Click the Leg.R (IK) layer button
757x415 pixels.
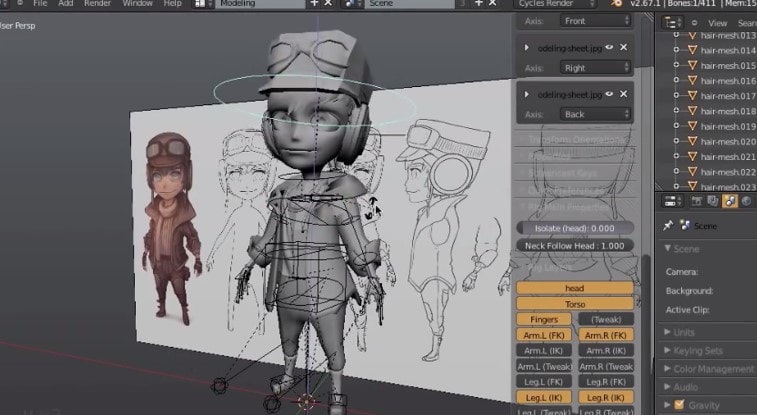[x=605, y=398]
